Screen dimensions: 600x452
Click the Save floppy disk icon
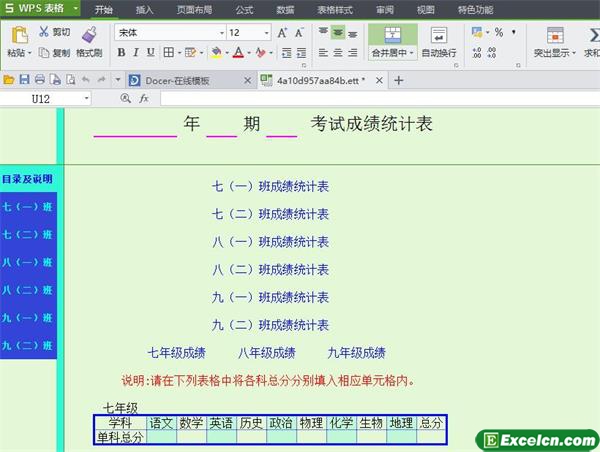[x=24, y=80]
